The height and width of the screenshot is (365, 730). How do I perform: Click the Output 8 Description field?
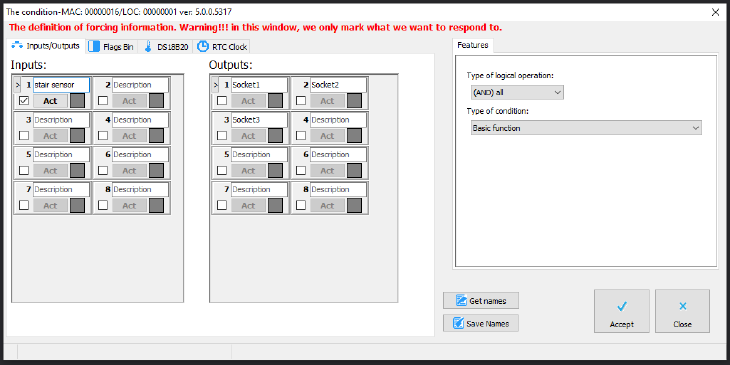(338, 189)
